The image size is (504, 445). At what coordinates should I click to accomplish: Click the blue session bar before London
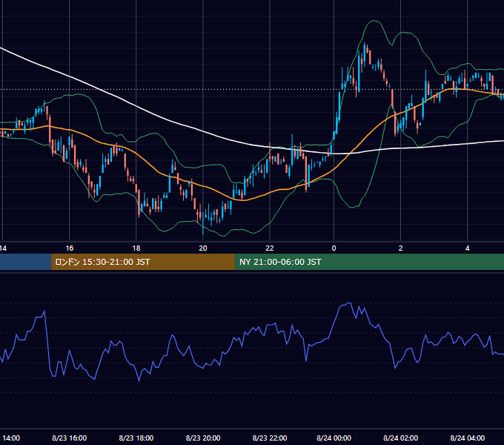[x=26, y=262]
